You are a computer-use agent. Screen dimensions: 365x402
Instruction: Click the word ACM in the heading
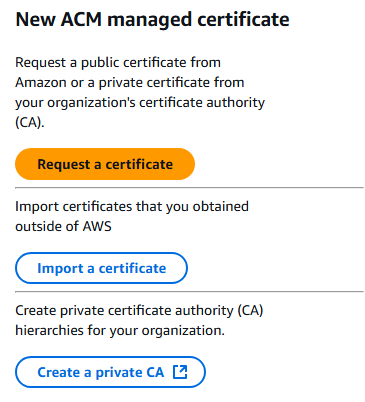[x=81, y=19]
